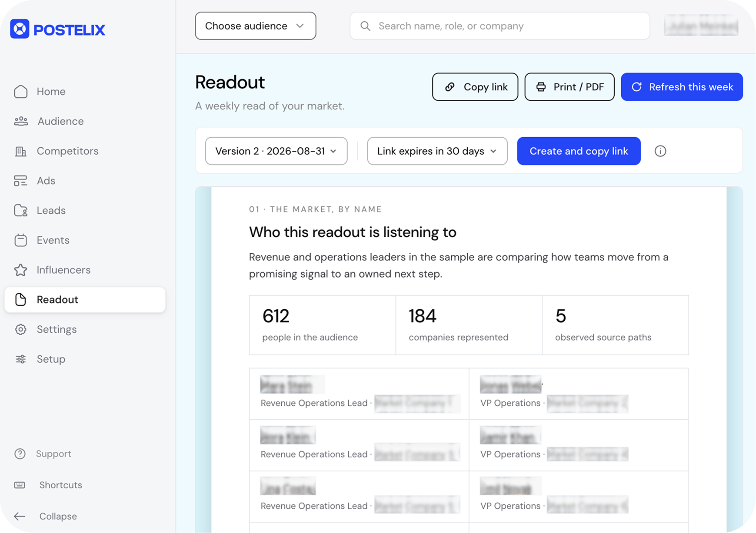The height and width of the screenshot is (533, 756).
Task: Click the Copy link button label
Action: tap(486, 87)
